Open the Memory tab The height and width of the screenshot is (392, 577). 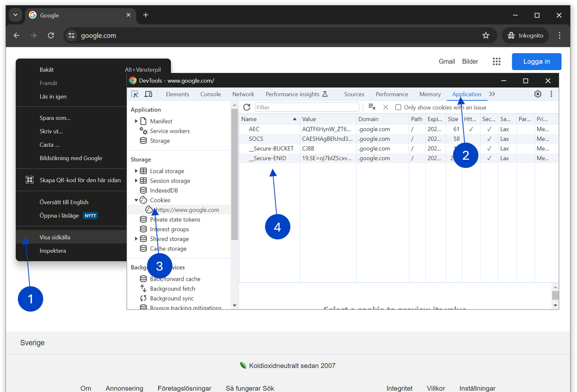(430, 94)
